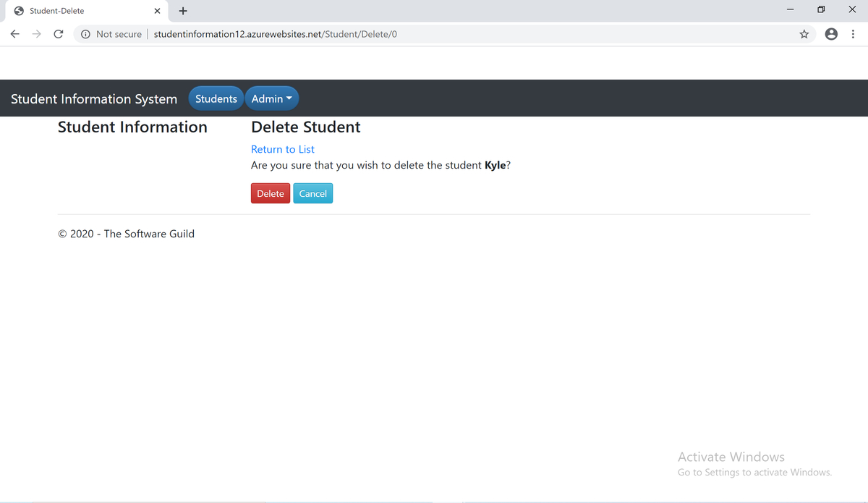Select the Student-Delete browser tab
Viewport: 868px width, 503px height.
coord(87,11)
